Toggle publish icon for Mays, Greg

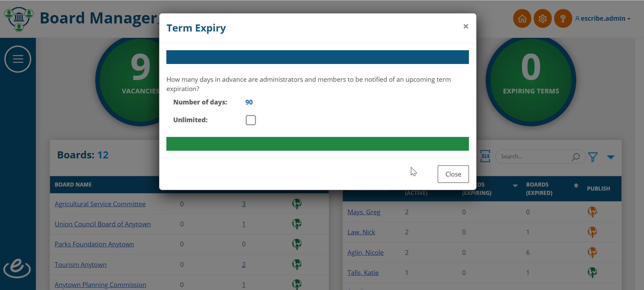pyautogui.click(x=592, y=212)
